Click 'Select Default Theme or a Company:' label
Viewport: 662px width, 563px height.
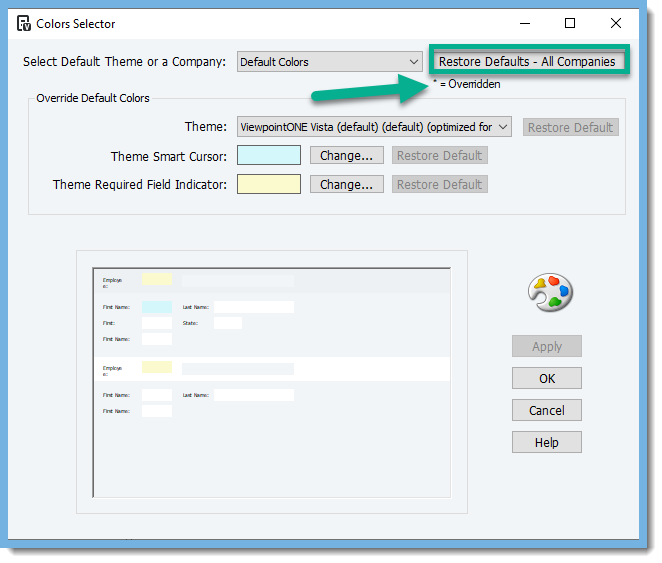125,62
